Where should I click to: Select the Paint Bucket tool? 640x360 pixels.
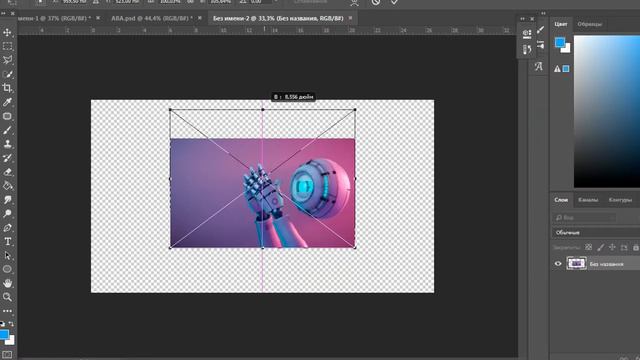click(7, 186)
